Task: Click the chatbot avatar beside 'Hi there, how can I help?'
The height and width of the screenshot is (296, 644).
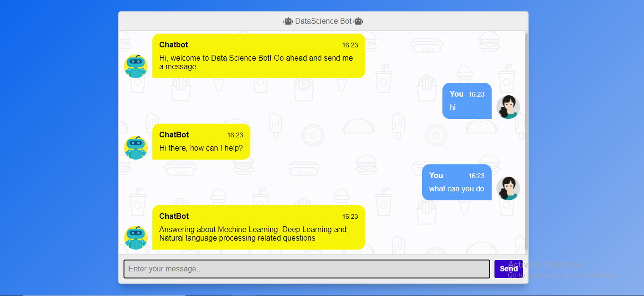Action: tap(136, 148)
